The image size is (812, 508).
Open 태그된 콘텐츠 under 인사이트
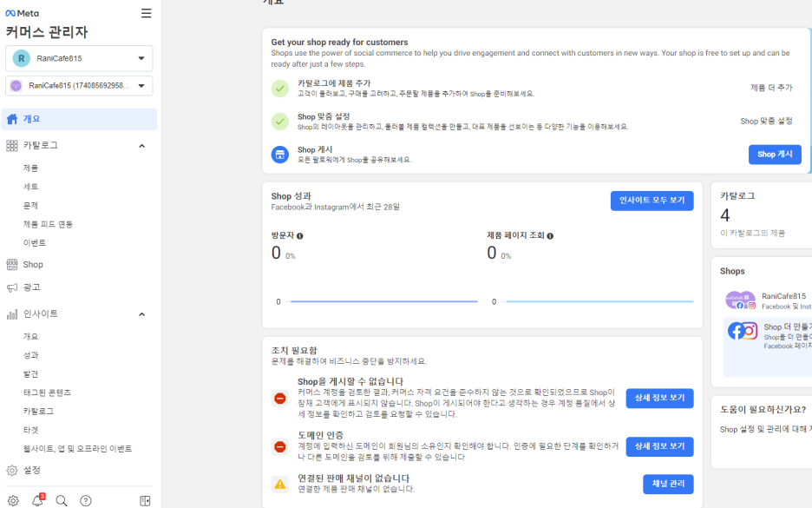pos(47,393)
